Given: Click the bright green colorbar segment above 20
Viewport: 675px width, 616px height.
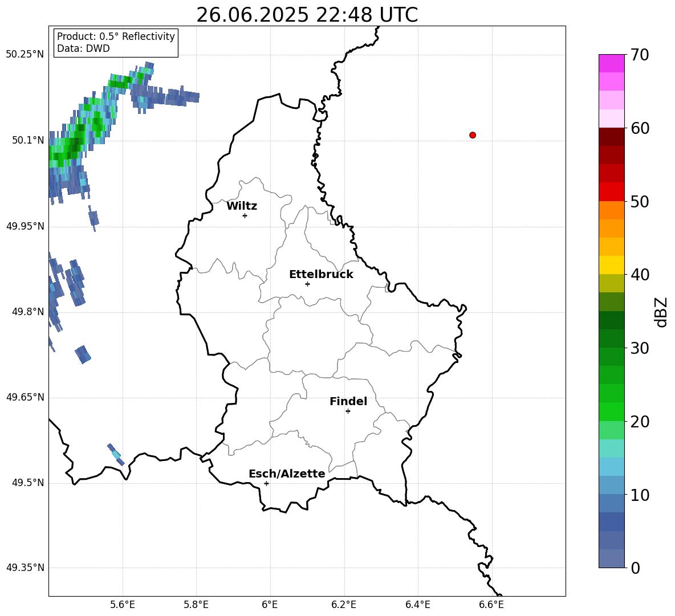Looking at the screenshot, I should (611, 411).
